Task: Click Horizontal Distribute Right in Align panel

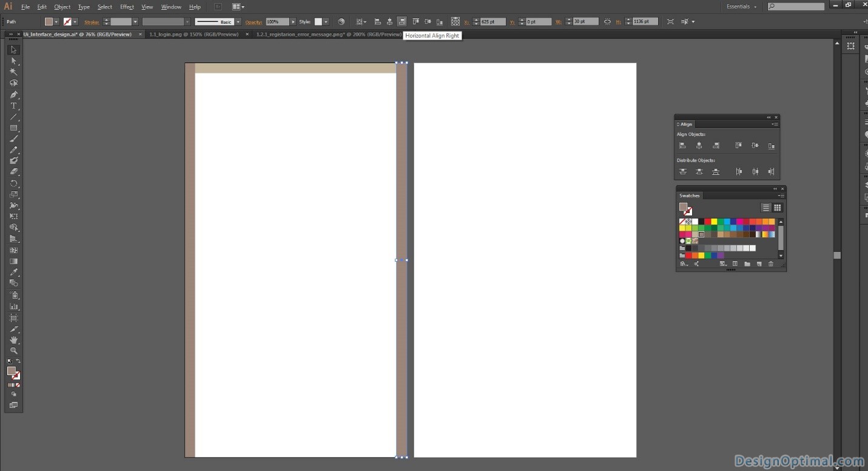Action: (x=772, y=172)
